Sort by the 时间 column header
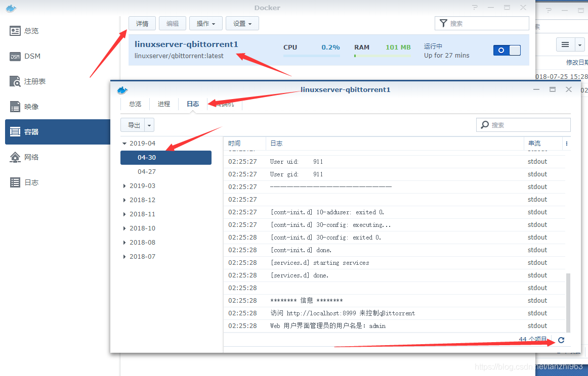The width and height of the screenshot is (588, 376). (x=245, y=144)
